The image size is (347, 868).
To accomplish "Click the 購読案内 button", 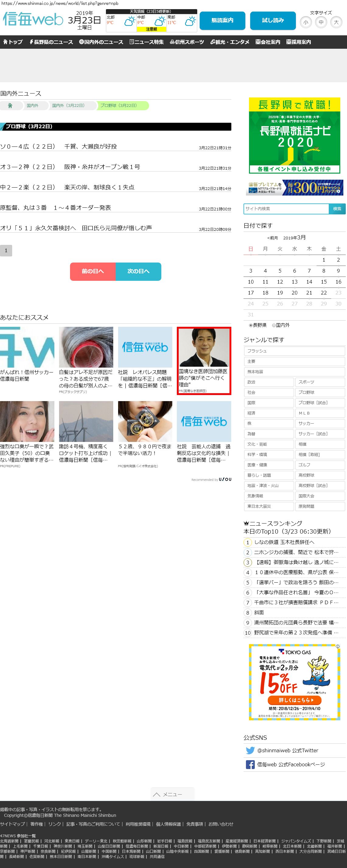I will (x=222, y=20).
